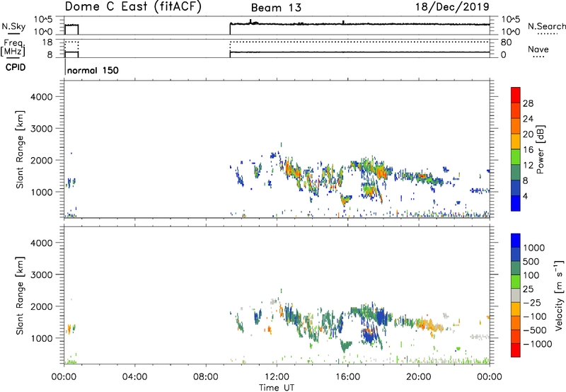
Task: Click the top red segment of power colorbar
Action: coord(516,95)
